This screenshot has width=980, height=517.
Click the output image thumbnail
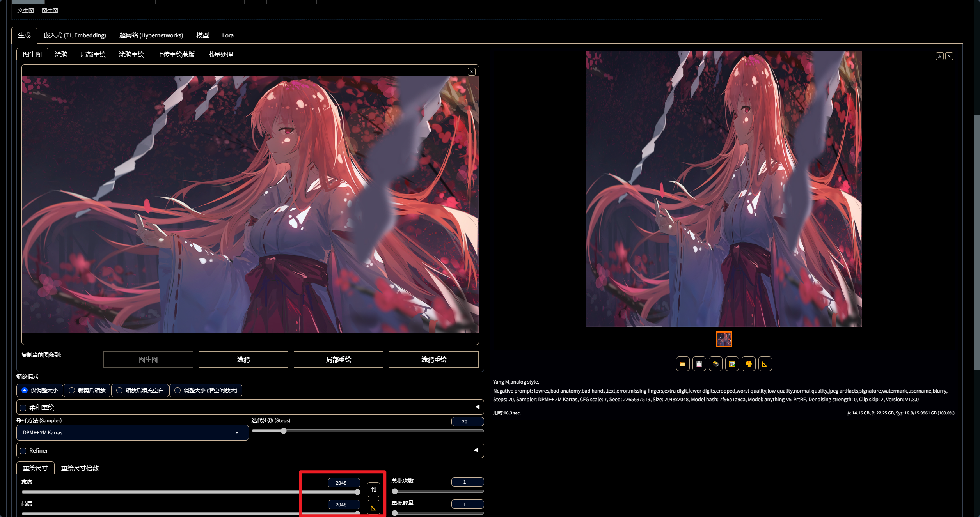724,339
